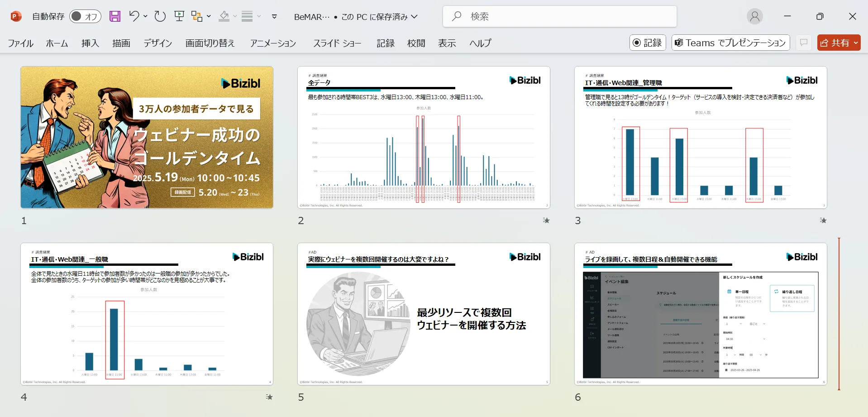Open the Undo history dropdown arrow
The image size is (868, 417).
pyautogui.click(x=145, y=16)
